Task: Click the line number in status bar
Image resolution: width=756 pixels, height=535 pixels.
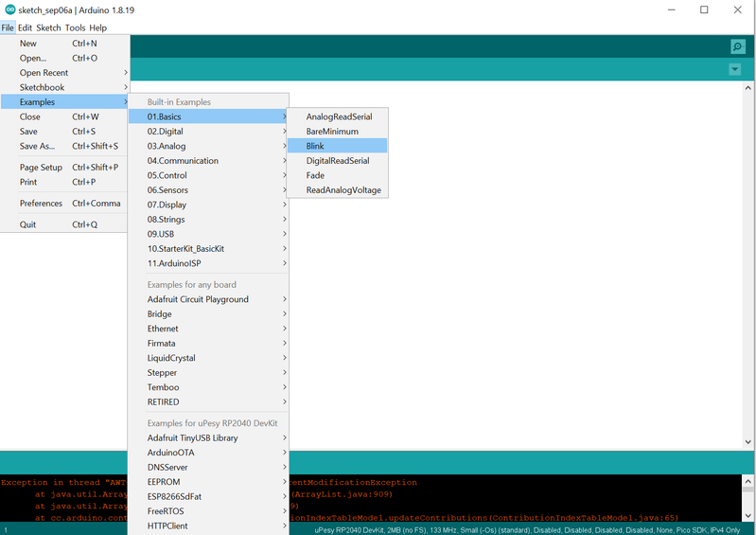Action: point(6,530)
